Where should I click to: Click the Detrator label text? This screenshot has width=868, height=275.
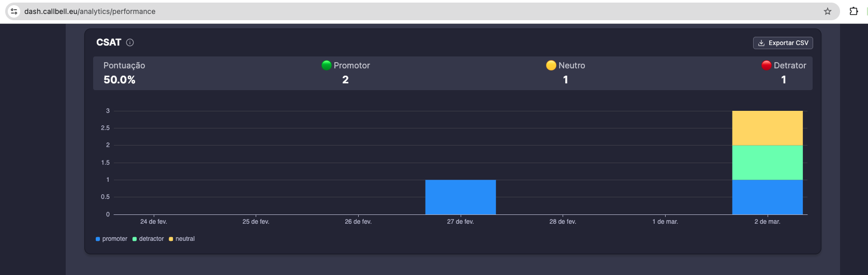(790, 65)
